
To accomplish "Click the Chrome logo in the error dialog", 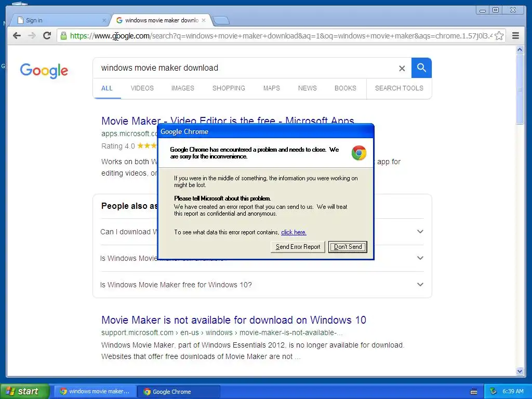I will tap(358, 153).
